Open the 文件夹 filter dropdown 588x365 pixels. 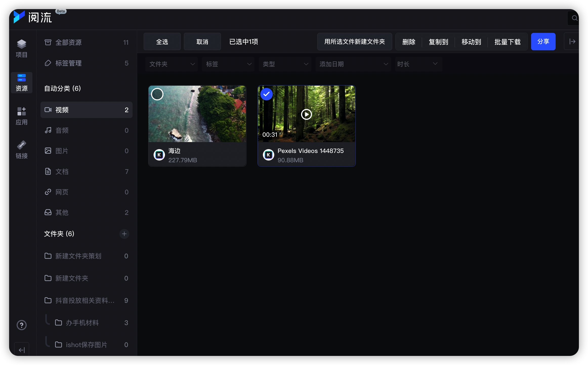coord(172,64)
